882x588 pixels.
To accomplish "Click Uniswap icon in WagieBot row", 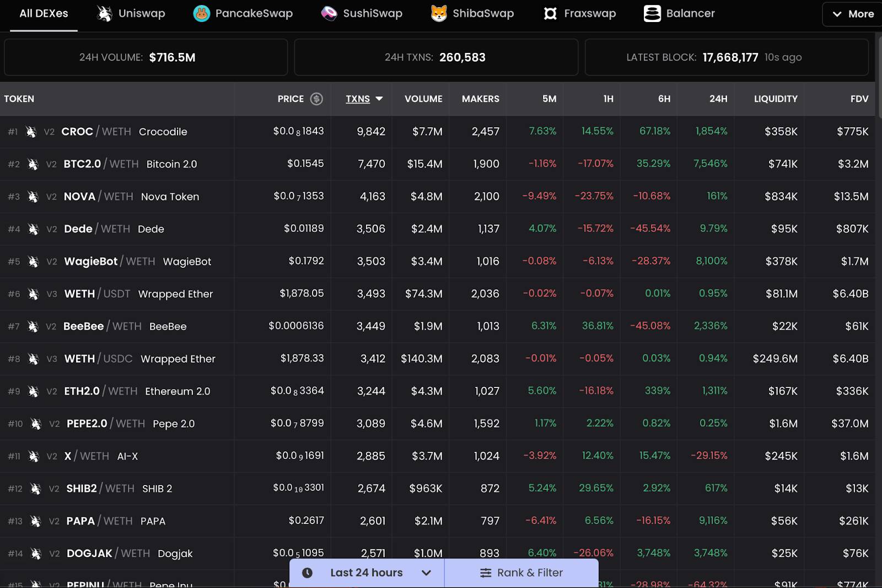I will (x=33, y=262).
